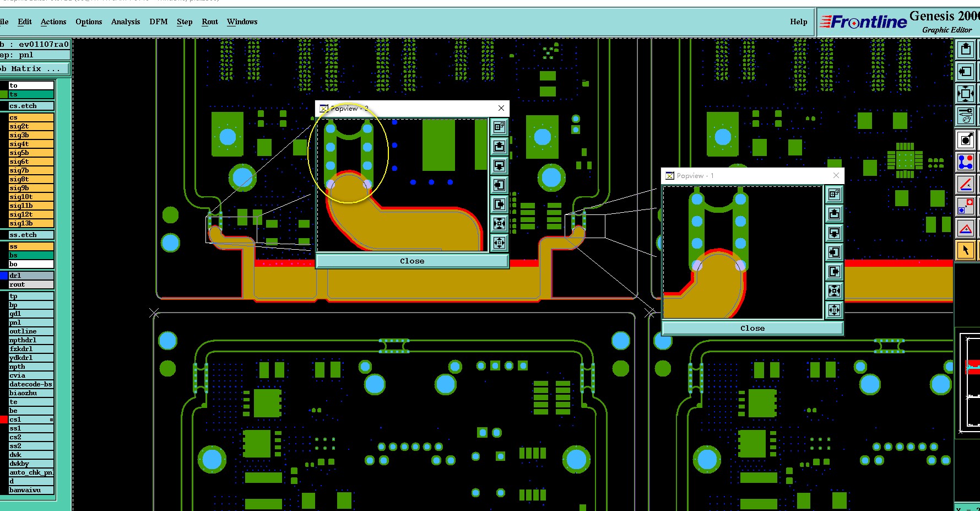Select the arrow pointer selection tool
980x511 pixels.
966,250
